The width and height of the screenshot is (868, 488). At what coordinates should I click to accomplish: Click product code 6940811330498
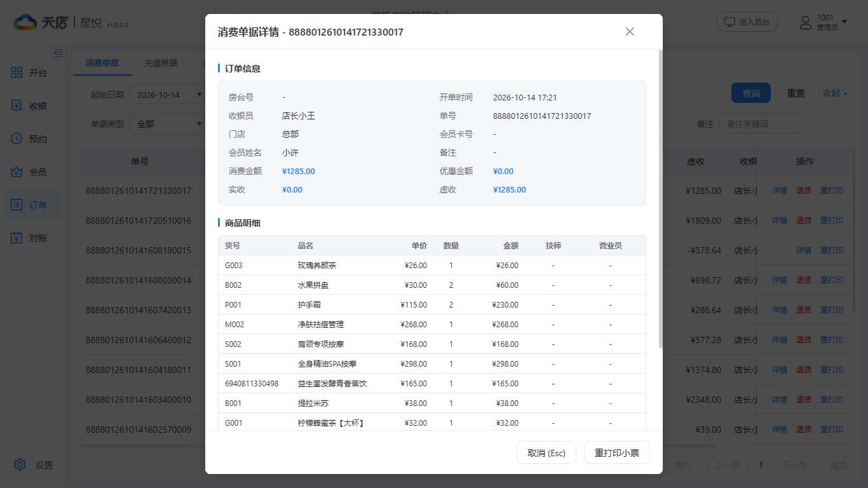252,383
